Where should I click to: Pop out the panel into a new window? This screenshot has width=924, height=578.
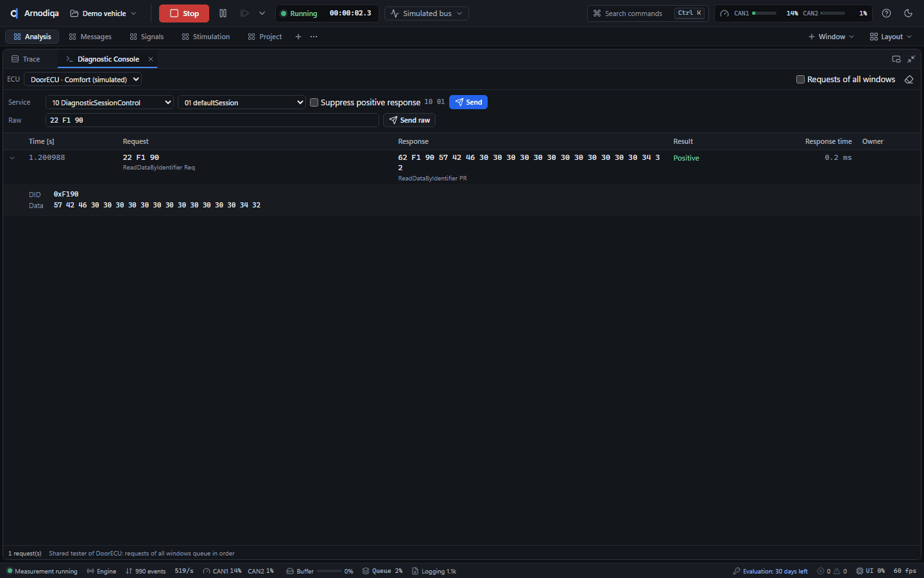(x=896, y=59)
